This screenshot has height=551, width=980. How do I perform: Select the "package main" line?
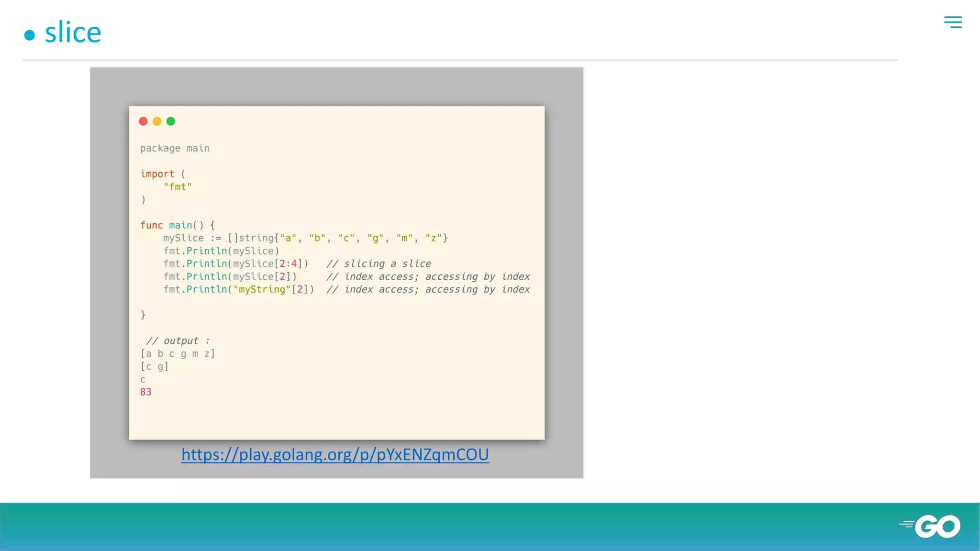(x=175, y=148)
